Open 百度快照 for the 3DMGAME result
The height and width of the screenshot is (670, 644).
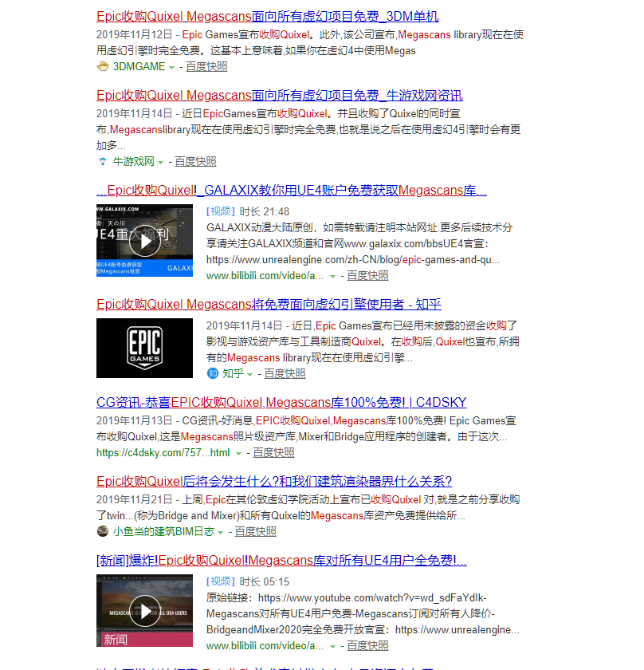[206, 67]
